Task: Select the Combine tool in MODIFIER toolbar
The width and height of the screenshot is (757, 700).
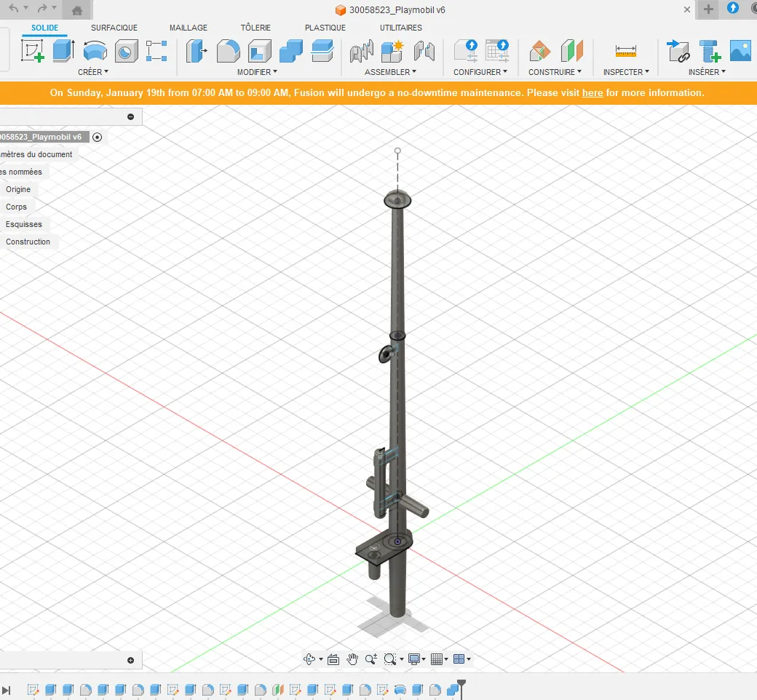Action: pyautogui.click(x=291, y=51)
